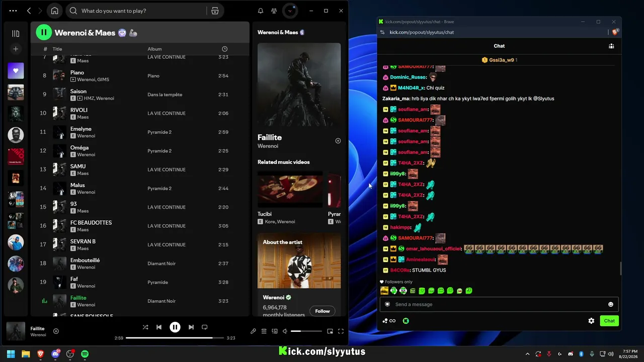The width and height of the screenshot is (644, 362).
Task: Add playing track to library in bottom bar
Action: [x=56, y=331]
